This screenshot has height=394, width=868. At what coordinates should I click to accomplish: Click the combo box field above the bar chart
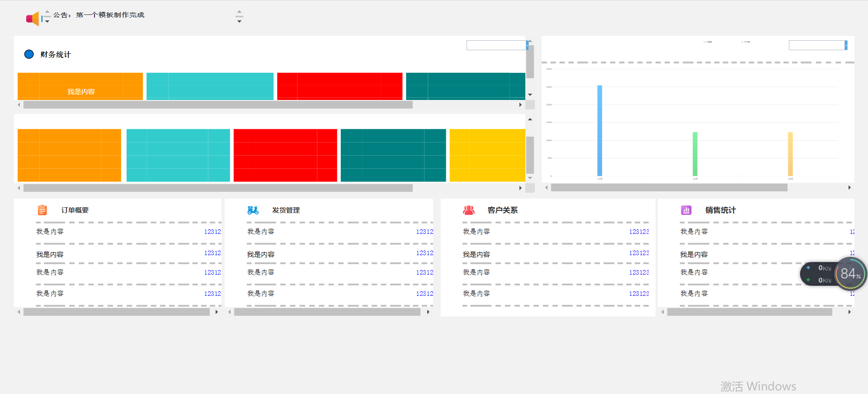(x=816, y=45)
